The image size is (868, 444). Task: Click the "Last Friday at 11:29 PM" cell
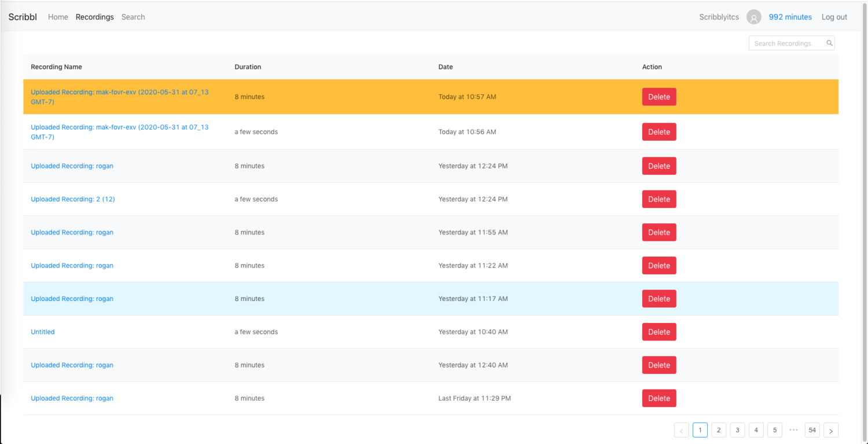pyautogui.click(x=475, y=398)
